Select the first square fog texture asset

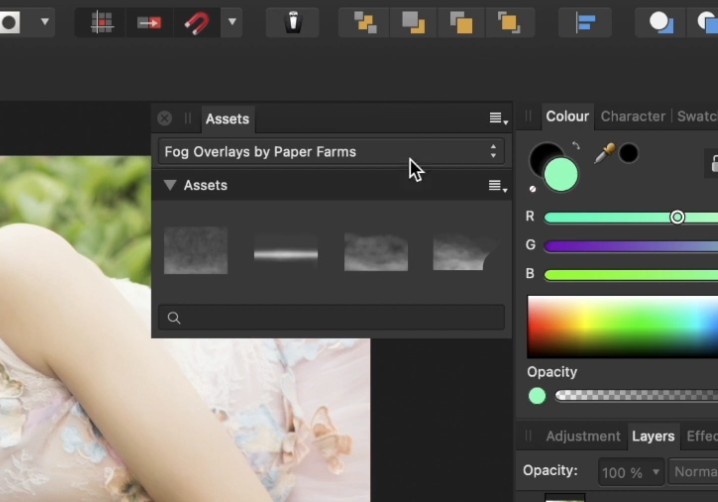[196, 250]
